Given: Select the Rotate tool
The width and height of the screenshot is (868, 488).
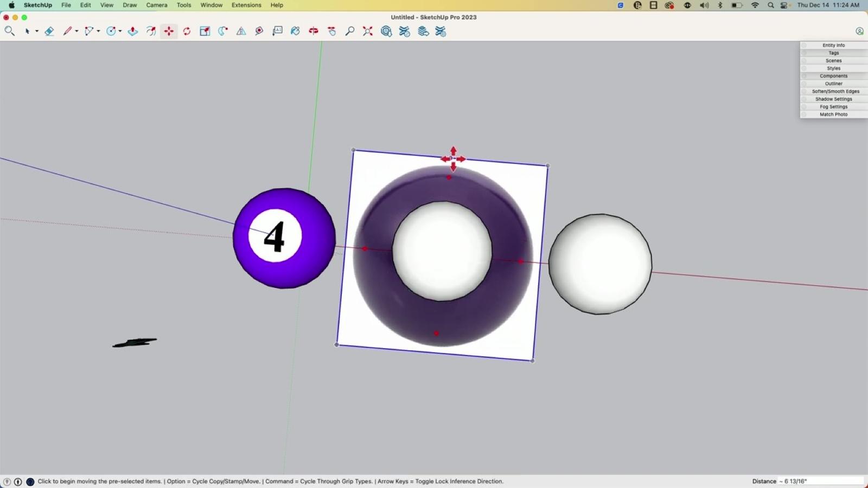Looking at the screenshot, I should coord(187,31).
